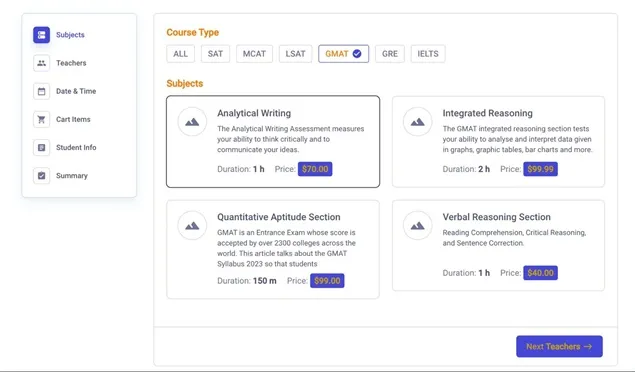Select the Integrated Reasoning card title
This screenshot has height=372, width=635.
488,113
